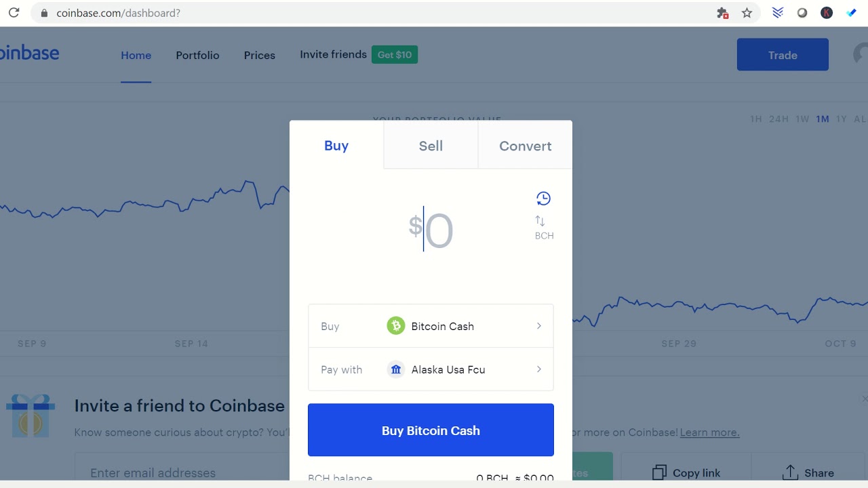Click the browser reload icon

pyautogui.click(x=14, y=13)
